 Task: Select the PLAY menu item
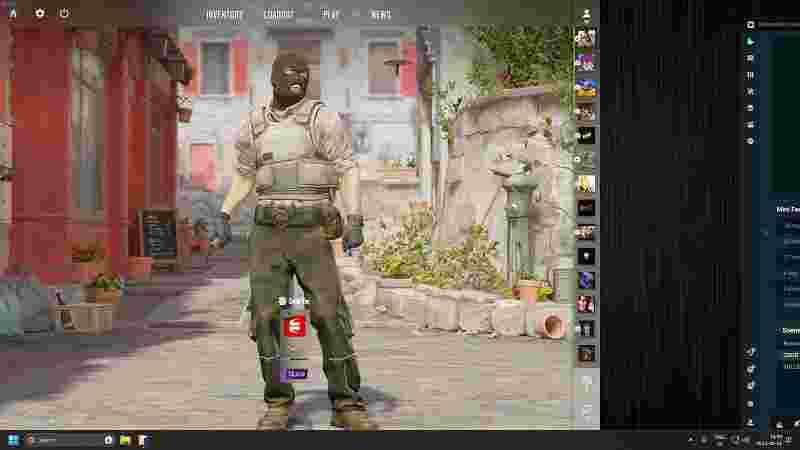(x=331, y=15)
